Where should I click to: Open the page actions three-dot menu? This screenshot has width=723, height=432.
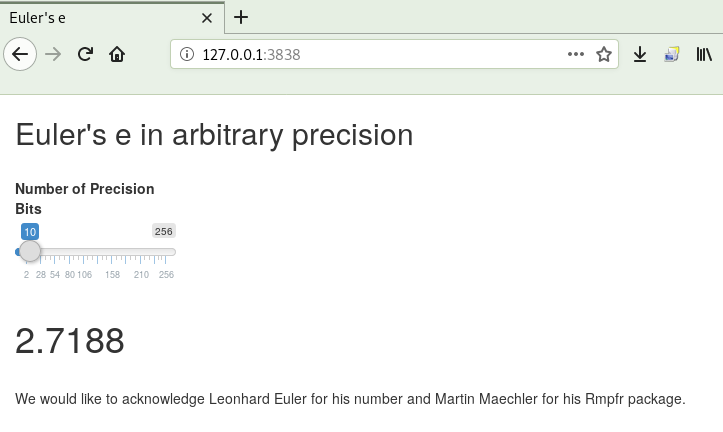point(575,54)
